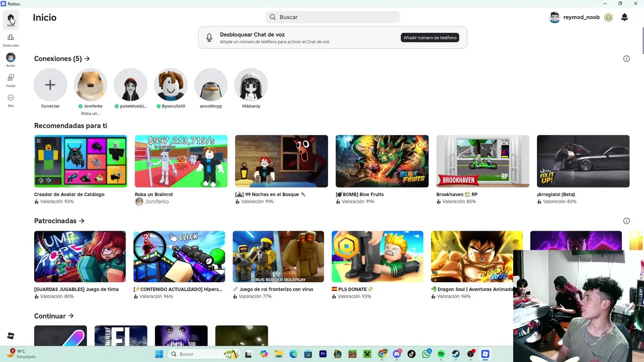Image resolution: width=644 pixels, height=362 pixels.
Task: Click the Roblox Studio icon at sidebar bottom
Action: click(11, 336)
